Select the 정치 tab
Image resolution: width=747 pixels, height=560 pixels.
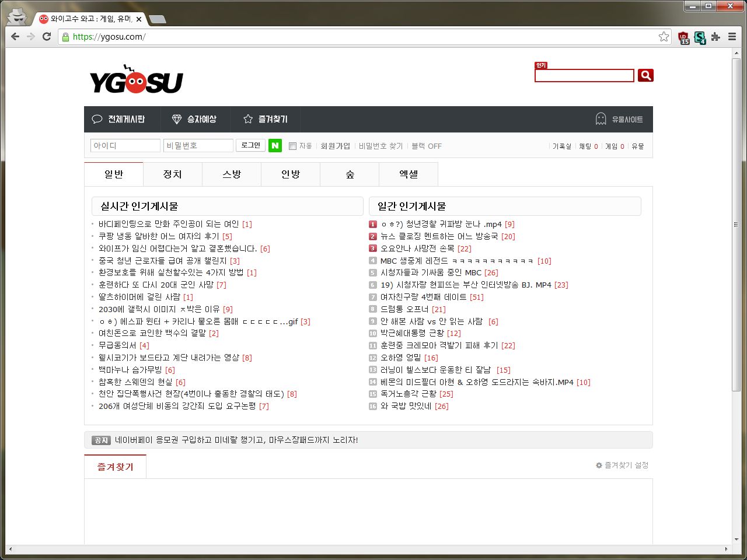click(173, 174)
